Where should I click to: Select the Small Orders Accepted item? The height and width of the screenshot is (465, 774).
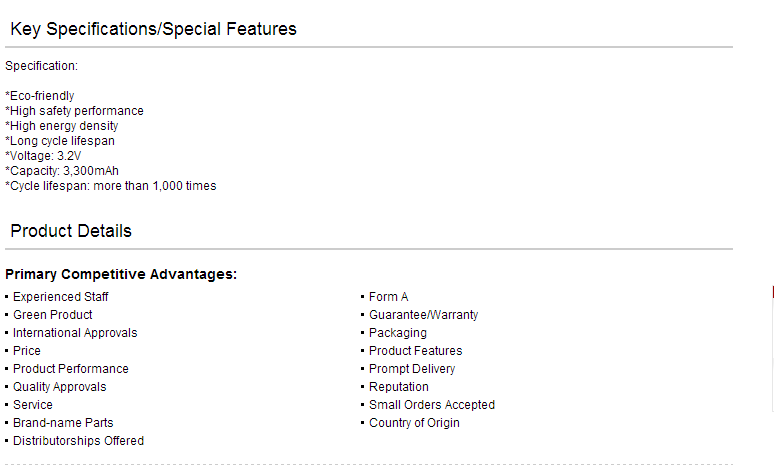(432, 405)
